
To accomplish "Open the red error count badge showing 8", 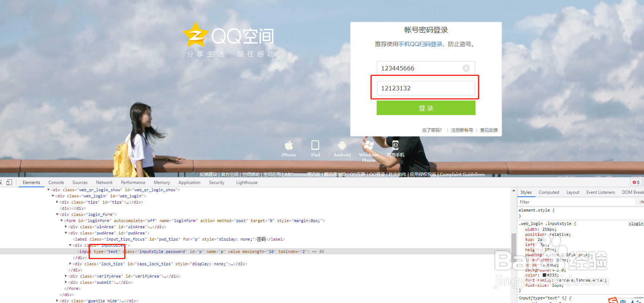I will point(636,182).
